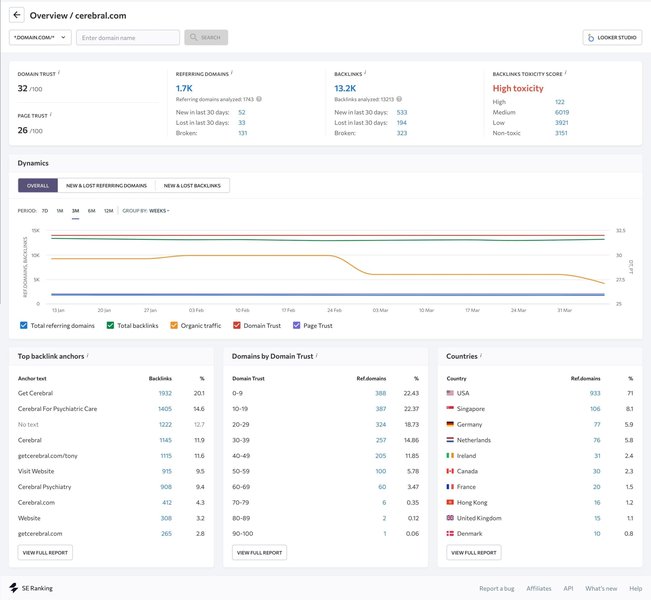
Task: Open info icon beside Countries heading
Action: point(481,355)
